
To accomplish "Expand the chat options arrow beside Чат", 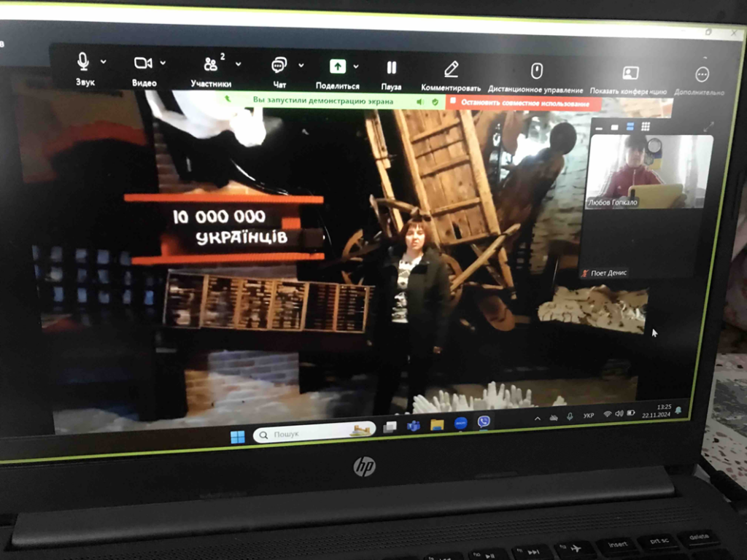I will (301, 65).
